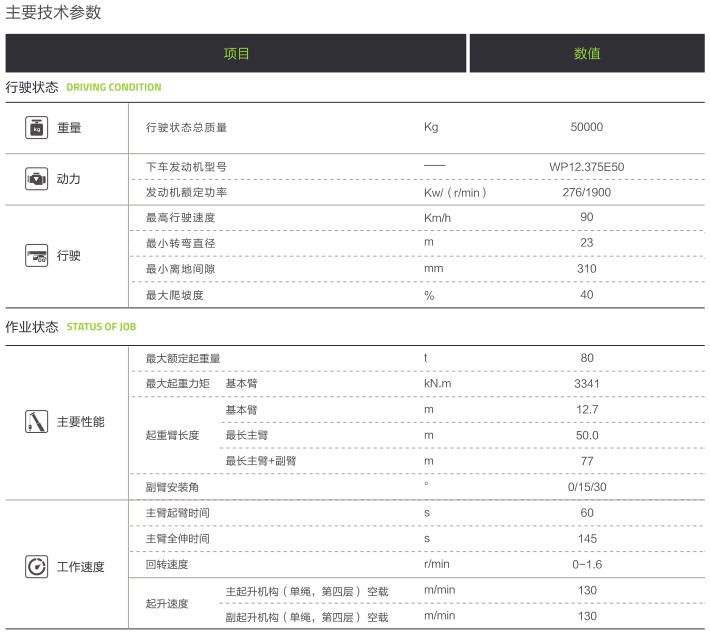Screen dimensions: 710x640
Task: Click the 最大爬坡度 row label
Action: 174,295
